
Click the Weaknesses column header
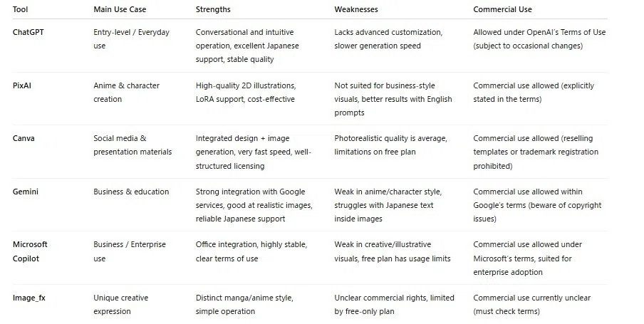[355, 9]
